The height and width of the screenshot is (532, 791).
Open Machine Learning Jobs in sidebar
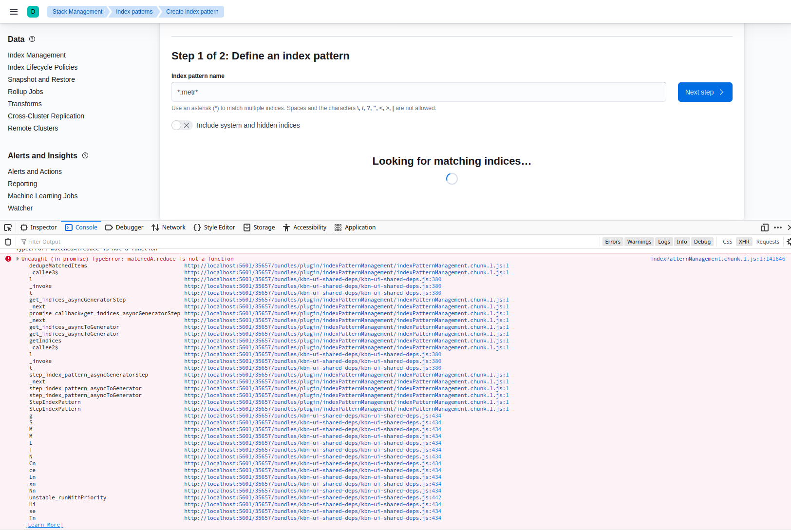[42, 196]
